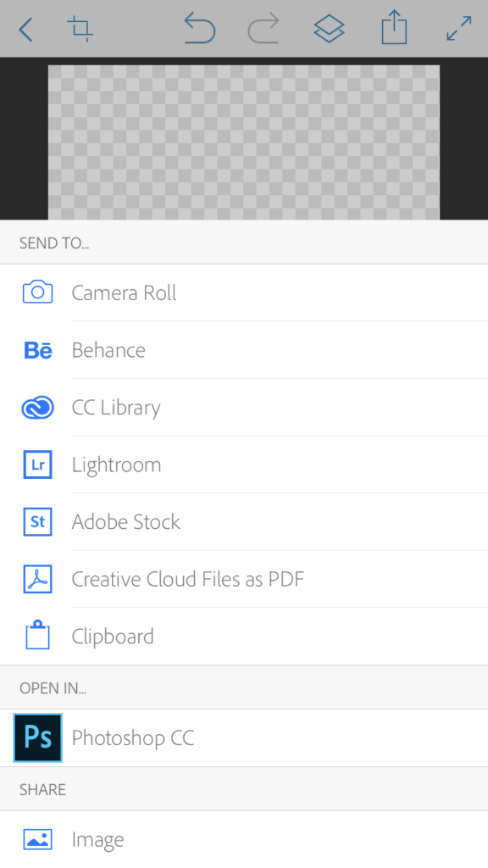Click the Behance text label

pyautogui.click(x=108, y=350)
